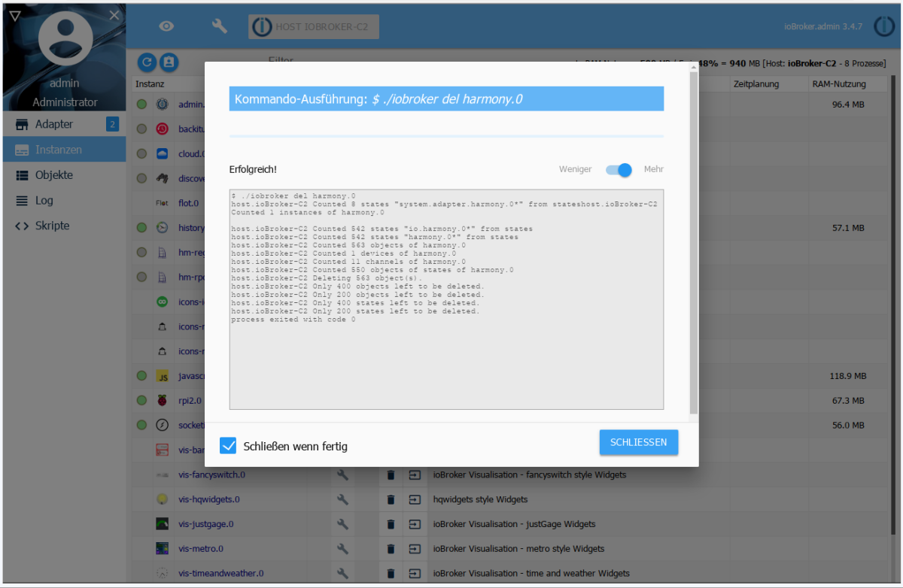This screenshot has height=588, width=903.
Task: Click the yellow JS javascript adapter icon
Action: coord(162,376)
